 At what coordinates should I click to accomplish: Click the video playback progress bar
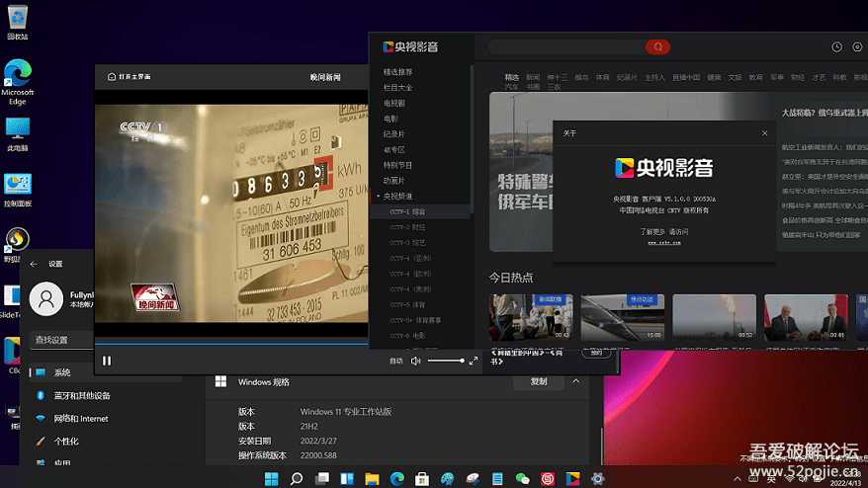click(231, 343)
